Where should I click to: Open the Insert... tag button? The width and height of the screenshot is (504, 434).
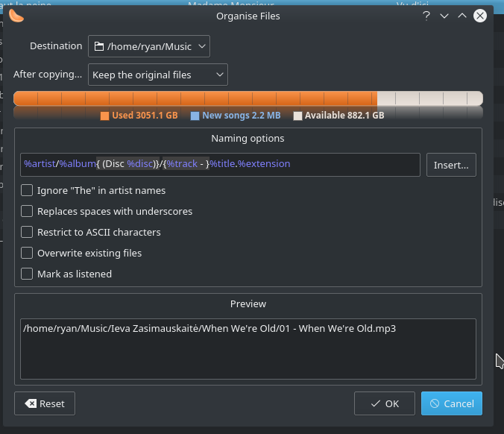pyautogui.click(x=451, y=165)
